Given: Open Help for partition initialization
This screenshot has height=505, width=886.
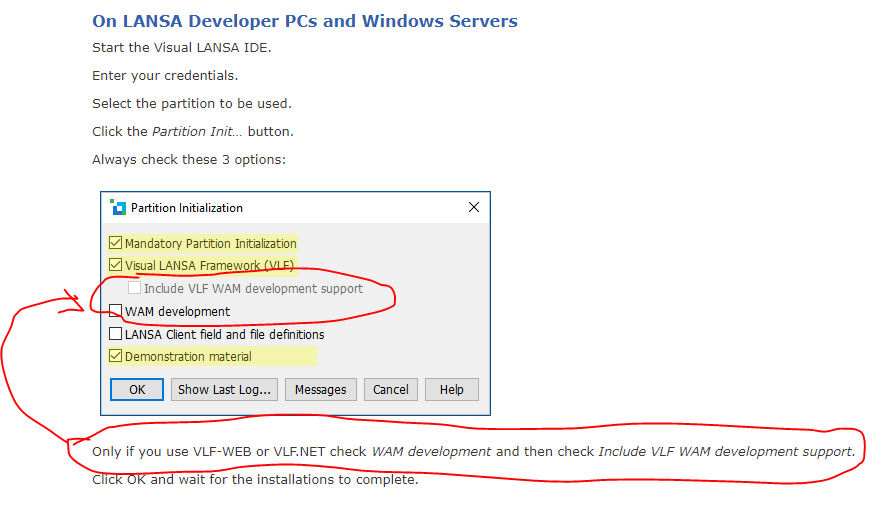Looking at the screenshot, I should click(x=451, y=389).
